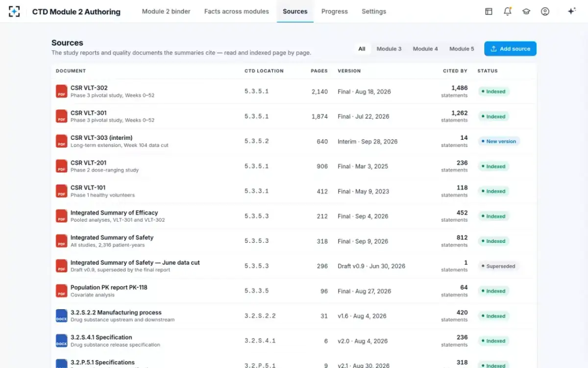The height and width of the screenshot is (368, 588).
Task: Filter sources by Module 3
Action: click(x=389, y=49)
